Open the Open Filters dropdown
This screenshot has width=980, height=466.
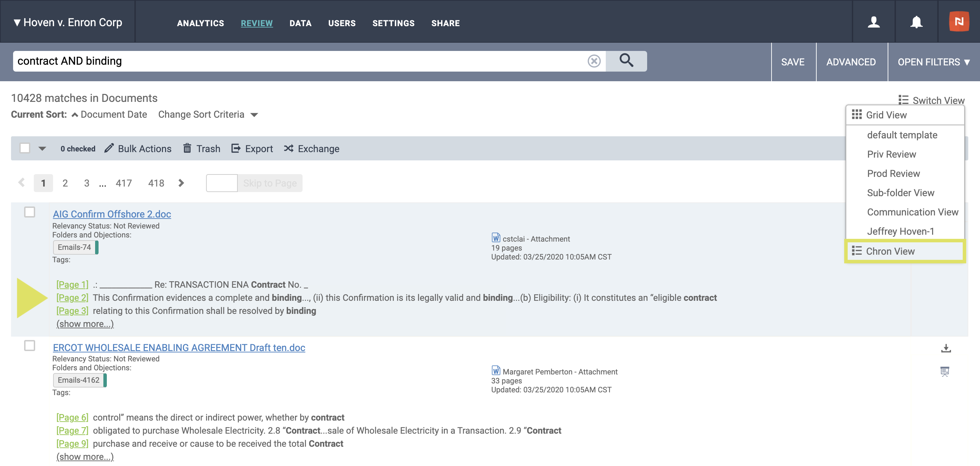point(933,62)
